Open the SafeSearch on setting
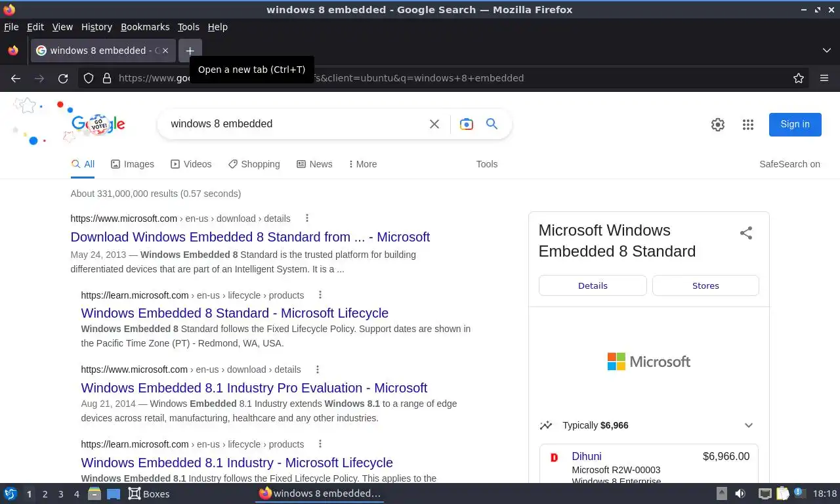This screenshot has height=504, width=840. [x=789, y=164]
